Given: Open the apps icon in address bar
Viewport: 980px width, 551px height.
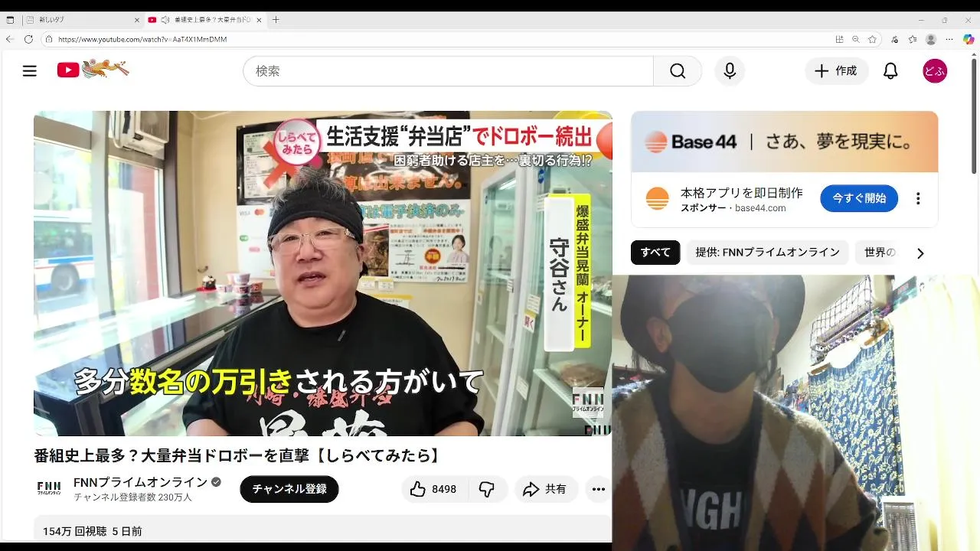Looking at the screenshot, I should [x=840, y=39].
